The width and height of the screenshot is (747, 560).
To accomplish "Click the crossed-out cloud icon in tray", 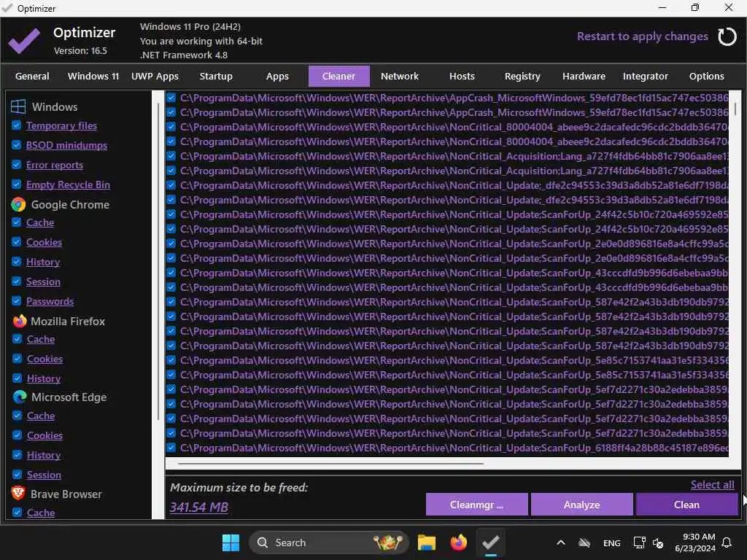I will [584, 542].
